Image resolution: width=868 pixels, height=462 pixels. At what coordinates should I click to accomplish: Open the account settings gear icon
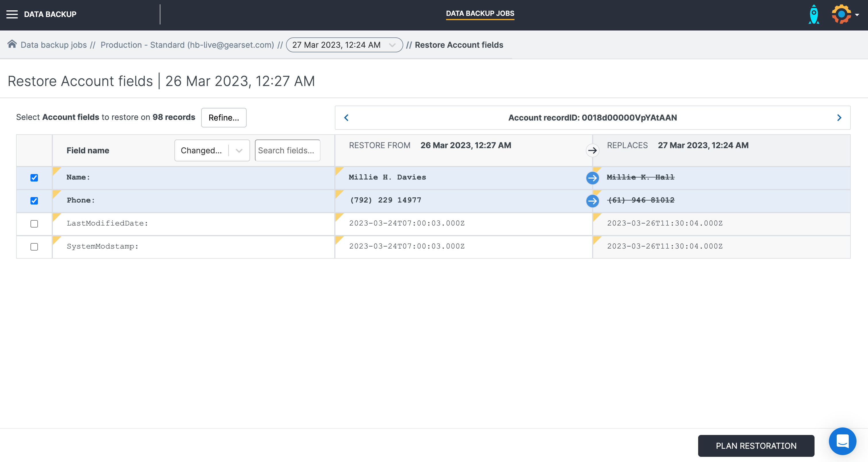click(840, 14)
